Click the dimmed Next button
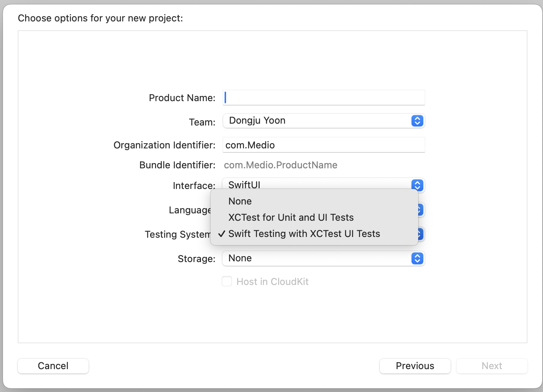Screen dimensions: 543x392 click(492, 366)
